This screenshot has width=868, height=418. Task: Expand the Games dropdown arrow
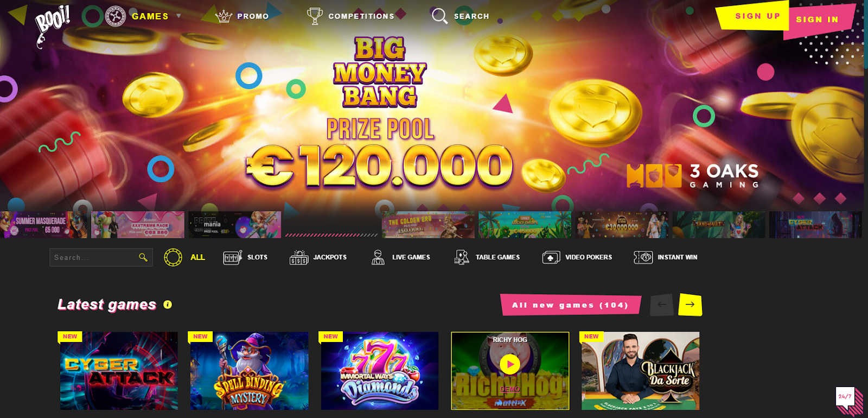pos(178,16)
